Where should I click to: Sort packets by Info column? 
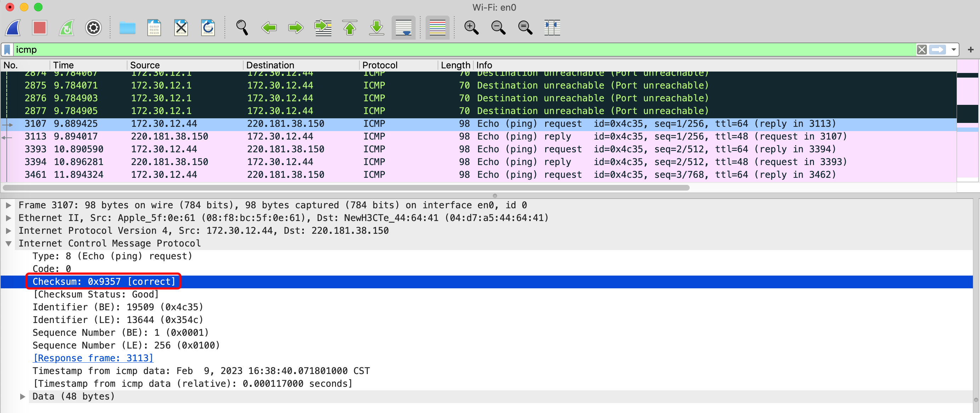[x=715, y=65]
